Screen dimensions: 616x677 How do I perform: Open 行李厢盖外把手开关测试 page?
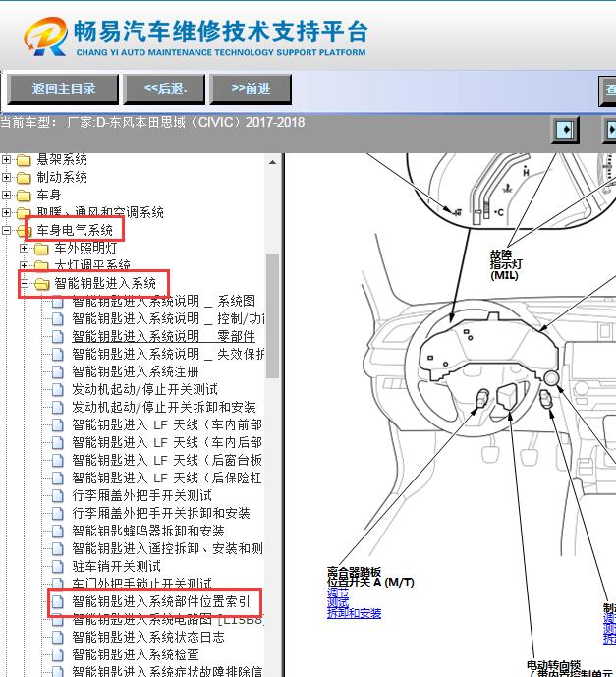pyautogui.click(x=141, y=495)
